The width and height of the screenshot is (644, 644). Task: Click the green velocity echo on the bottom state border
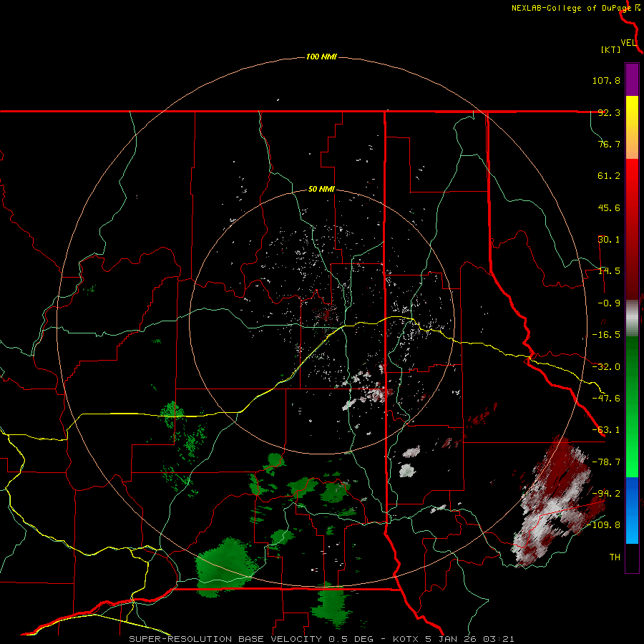(x=331, y=606)
